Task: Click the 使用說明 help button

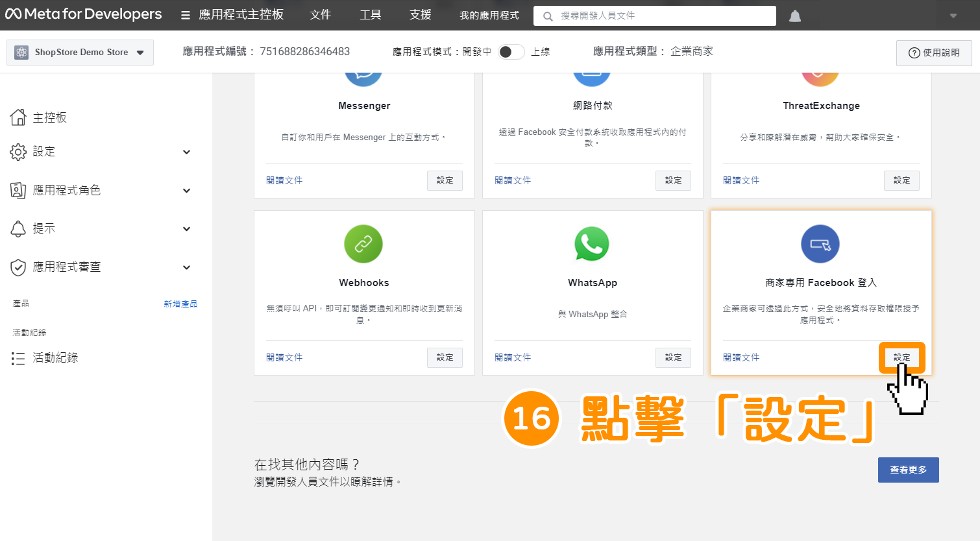Action: coord(934,53)
